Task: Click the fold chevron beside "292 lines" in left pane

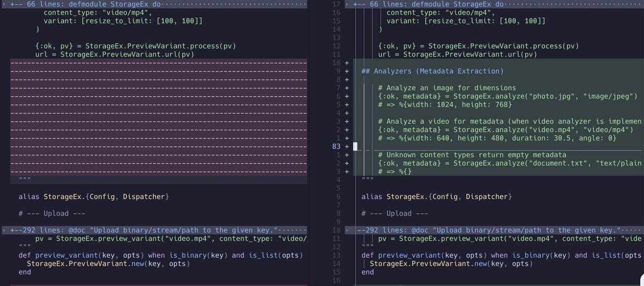Action: [x=4, y=230]
